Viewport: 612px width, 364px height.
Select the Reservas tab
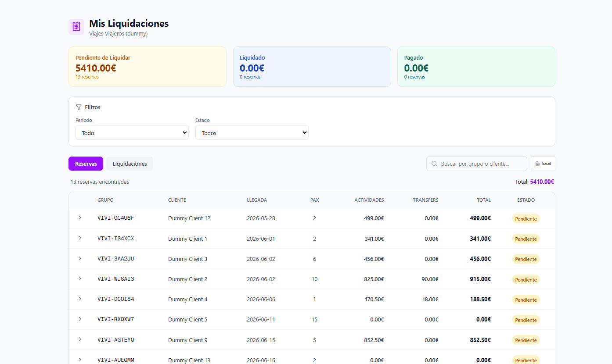pyautogui.click(x=86, y=164)
